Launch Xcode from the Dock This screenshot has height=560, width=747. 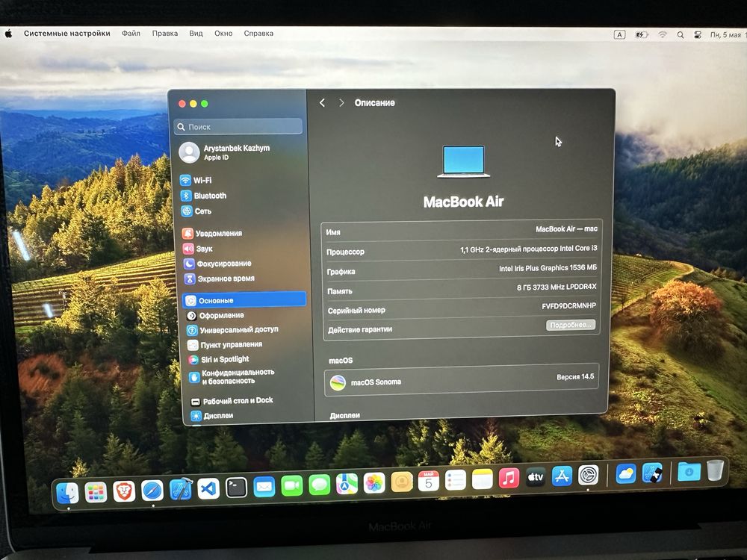[x=181, y=489]
